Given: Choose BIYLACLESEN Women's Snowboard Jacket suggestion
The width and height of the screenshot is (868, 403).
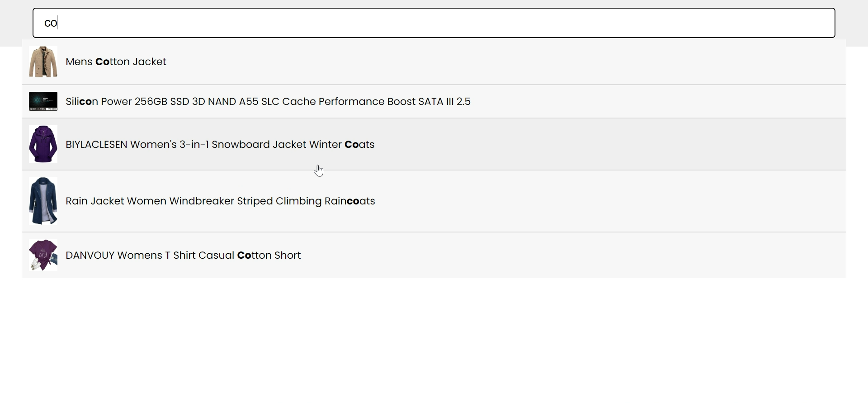Looking at the screenshot, I should click(x=434, y=144).
